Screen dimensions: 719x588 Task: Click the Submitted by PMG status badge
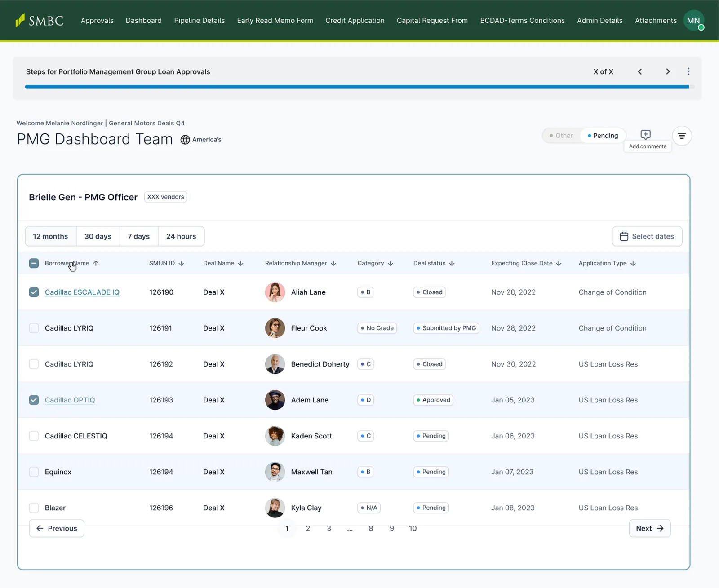click(x=446, y=328)
